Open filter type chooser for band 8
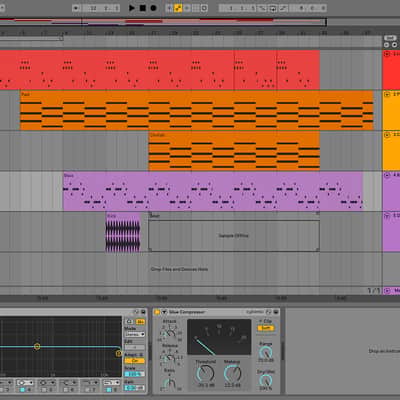The height and width of the screenshot is (400, 400). pyautogui.click(x=111, y=382)
